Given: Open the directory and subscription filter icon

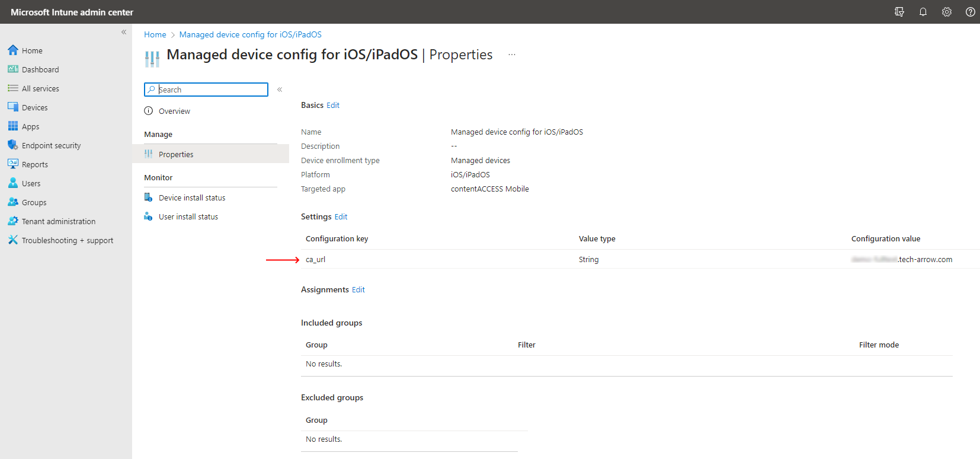Looking at the screenshot, I should (899, 12).
